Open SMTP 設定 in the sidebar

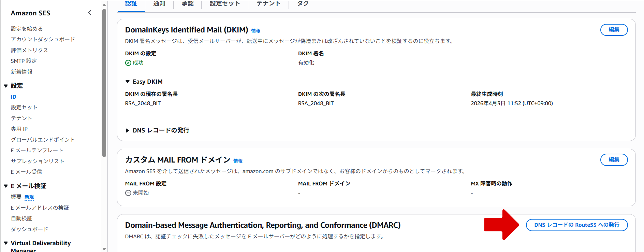(24, 61)
